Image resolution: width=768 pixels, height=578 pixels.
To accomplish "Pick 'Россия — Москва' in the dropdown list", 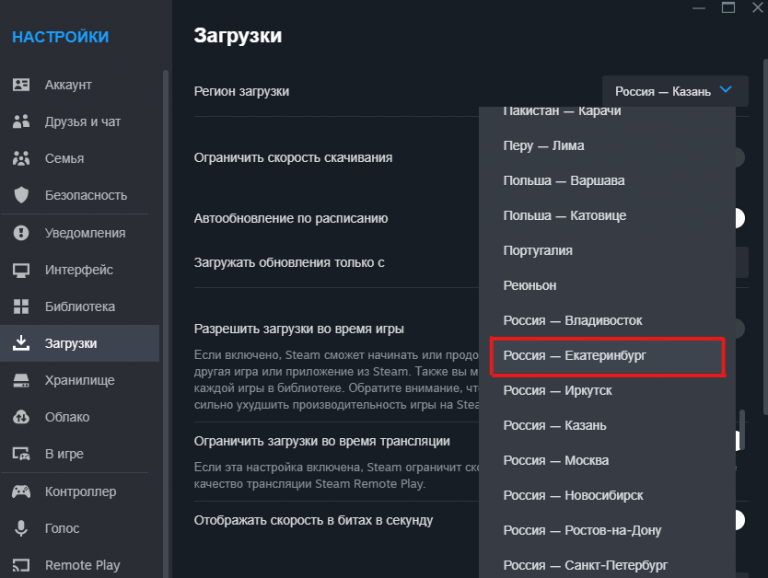I will (556, 461).
